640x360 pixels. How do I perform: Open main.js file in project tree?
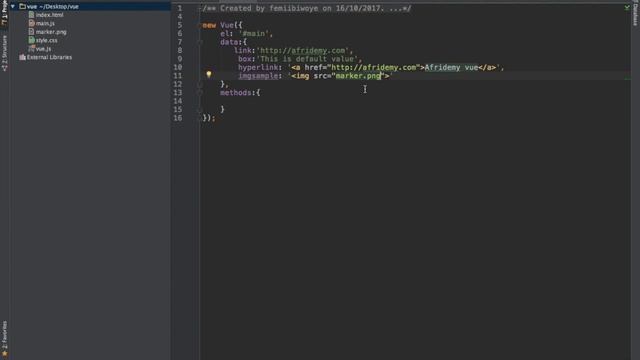point(45,24)
